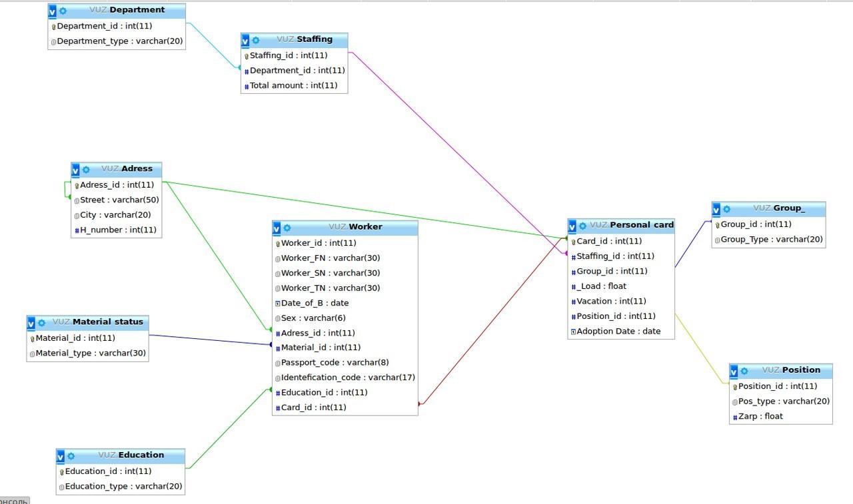Click the H_number : int(11) column
Screen dimensions: 853x504
pyautogui.click(x=117, y=230)
